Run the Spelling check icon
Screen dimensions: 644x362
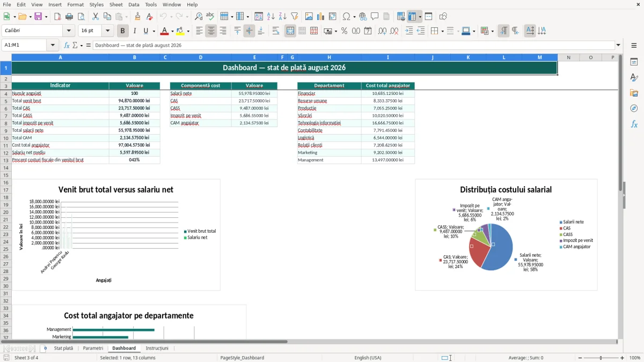coord(210,17)
